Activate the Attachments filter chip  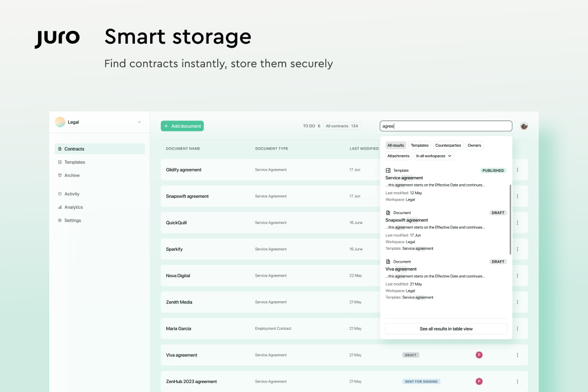pos(398,156)
